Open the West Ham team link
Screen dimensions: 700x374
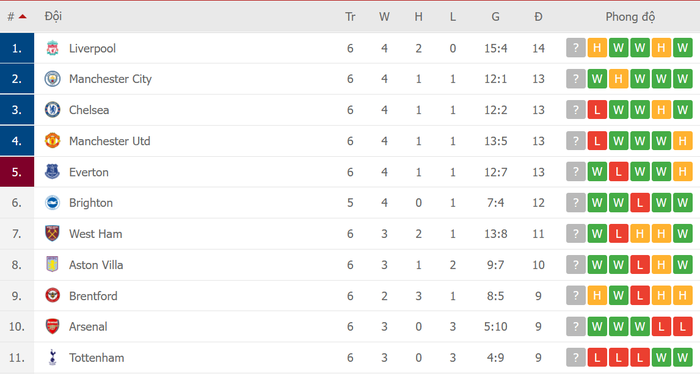click(96, 234)
